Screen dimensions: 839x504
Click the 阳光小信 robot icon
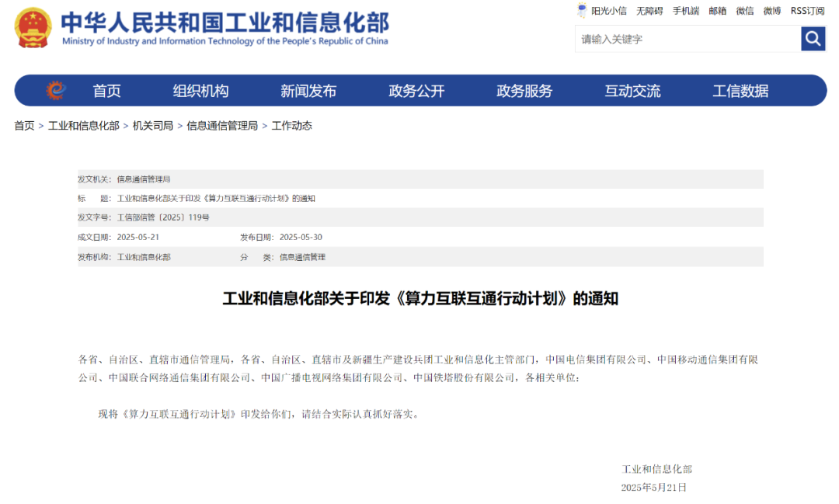tap(582, 11)
